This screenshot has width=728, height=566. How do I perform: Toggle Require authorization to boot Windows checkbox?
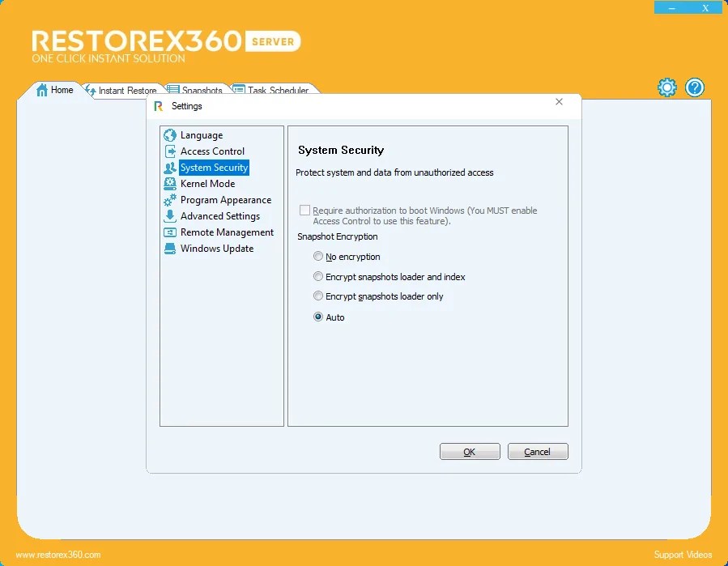click(x=304, y=211)
